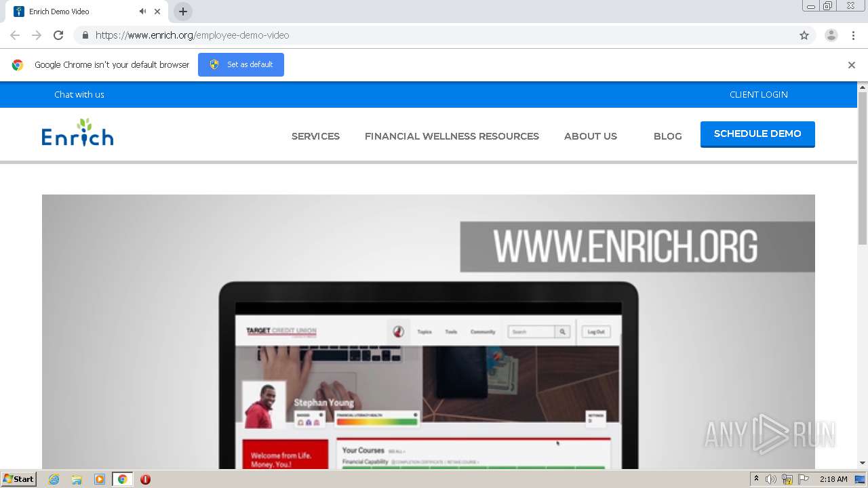The image size is (868, 488).
Task: Click the Enrich logo
Action: [77, 133]
